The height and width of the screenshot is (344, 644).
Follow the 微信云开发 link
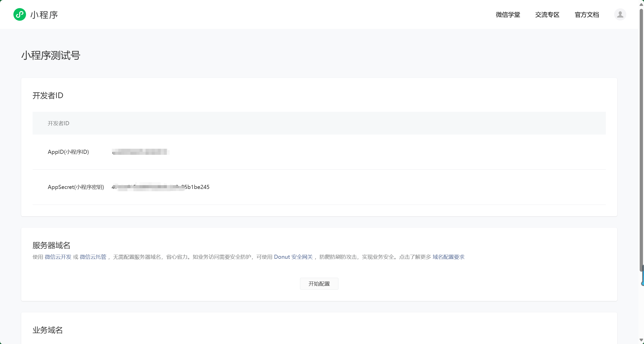58,257
